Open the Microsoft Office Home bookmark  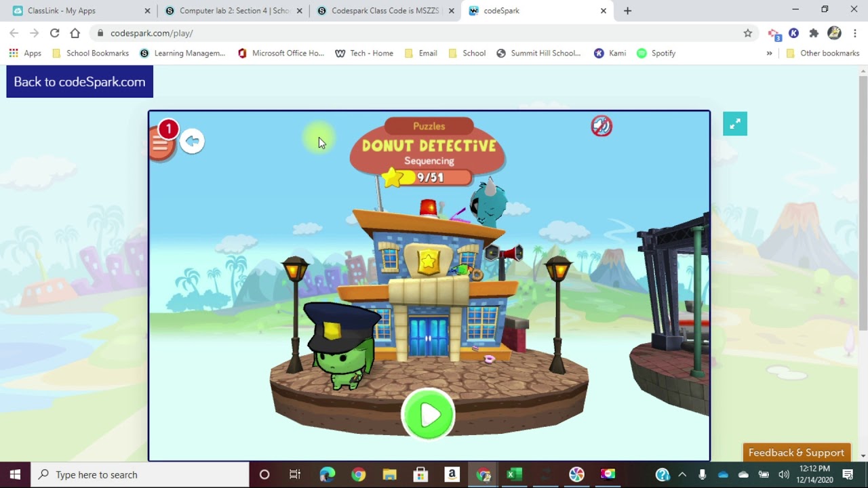click(x=281, y=53)
